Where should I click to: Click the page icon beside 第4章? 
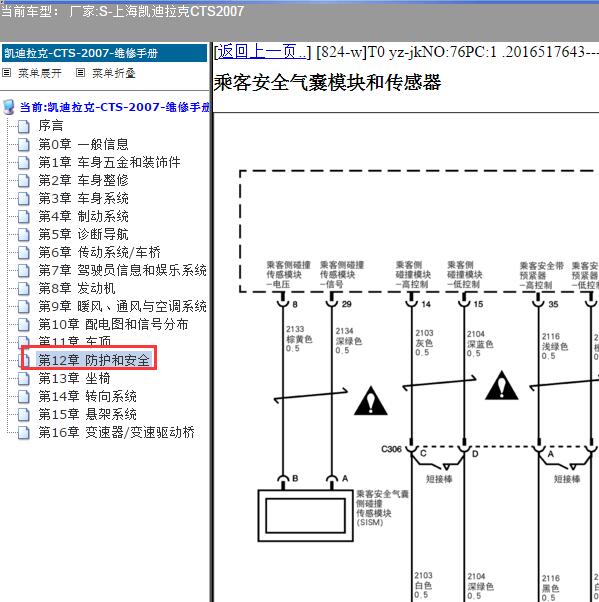click(x=23, y=217)
